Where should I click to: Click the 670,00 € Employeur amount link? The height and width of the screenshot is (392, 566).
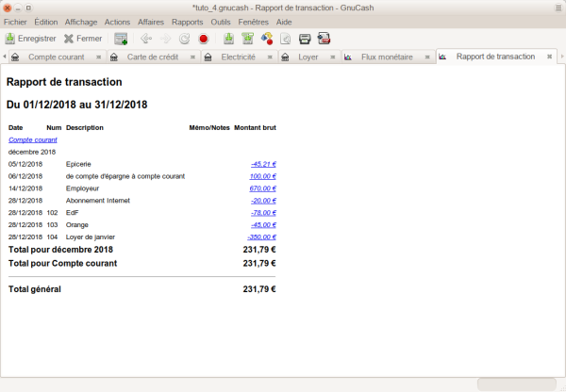[262, 188]
